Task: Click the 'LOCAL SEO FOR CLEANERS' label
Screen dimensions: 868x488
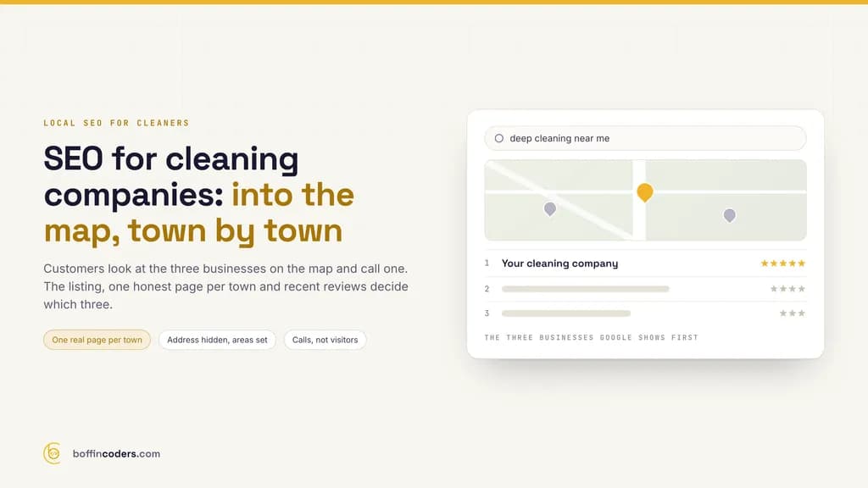Action: pyautogui.click(x=116, y=123)
